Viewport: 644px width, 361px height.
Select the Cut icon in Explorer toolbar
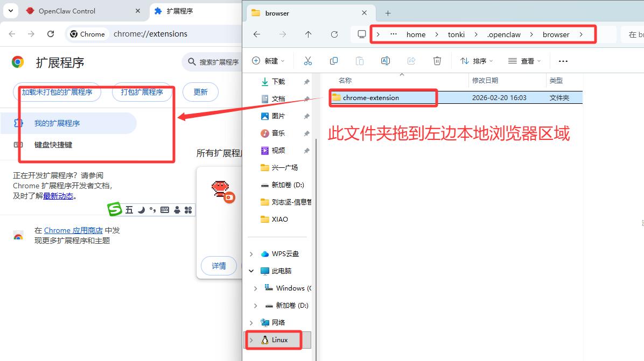[x=308, y=60]
